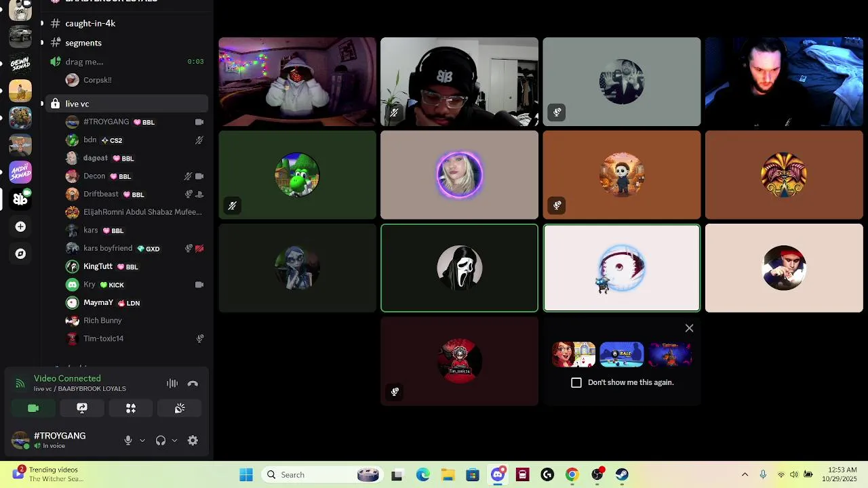Select the red cap avatar tile
This screenshot has width=868, height=488.
784,268
